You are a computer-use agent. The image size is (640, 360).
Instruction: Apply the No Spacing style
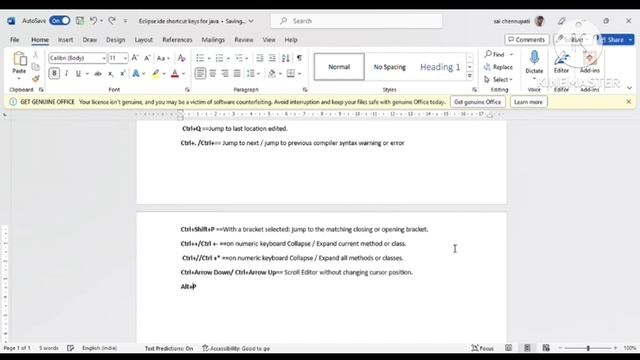pos(390,67)
